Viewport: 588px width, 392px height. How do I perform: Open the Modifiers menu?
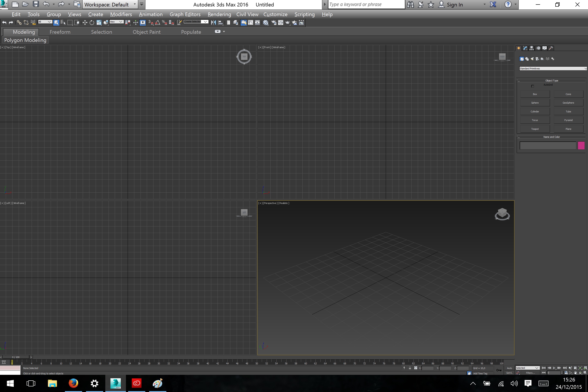121,14
